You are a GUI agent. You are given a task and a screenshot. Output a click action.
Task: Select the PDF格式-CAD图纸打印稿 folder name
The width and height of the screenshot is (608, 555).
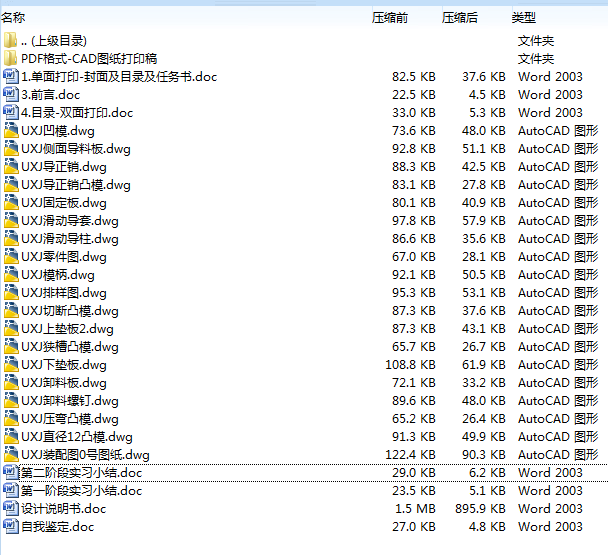(89, 59)
